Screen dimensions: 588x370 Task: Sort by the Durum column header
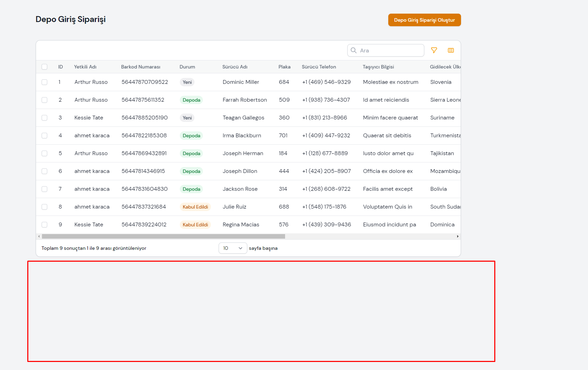[187, 67]
